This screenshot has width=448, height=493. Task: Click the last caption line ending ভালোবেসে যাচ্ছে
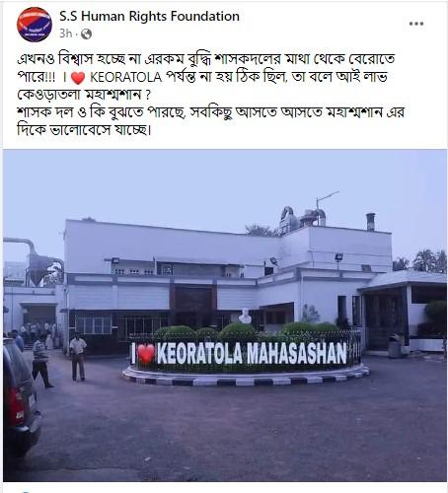tap(84, 130)
